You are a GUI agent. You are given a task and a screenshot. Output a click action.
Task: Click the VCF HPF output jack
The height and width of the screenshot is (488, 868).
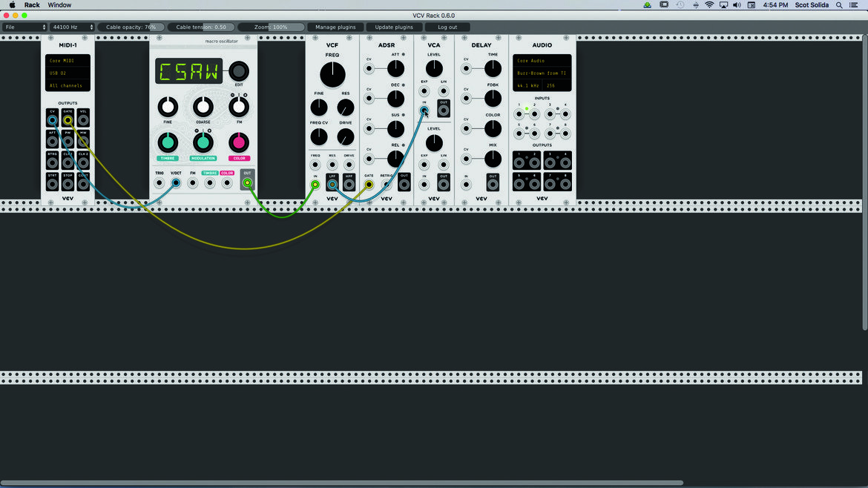pos(349,185)
